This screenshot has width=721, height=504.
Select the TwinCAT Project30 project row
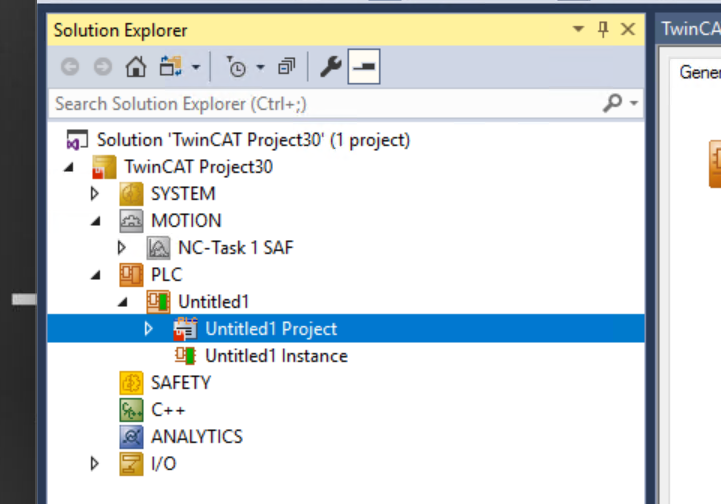[x=198, y=167]
